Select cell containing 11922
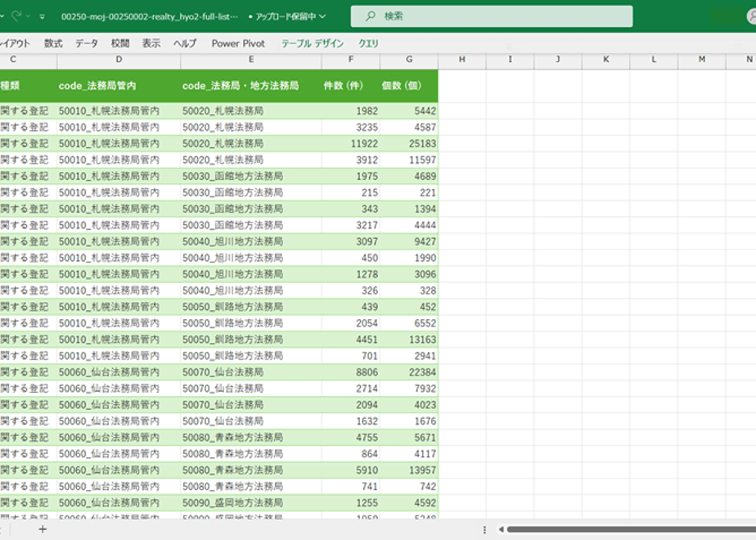This screenshot has height=540, width=756. 350,144
